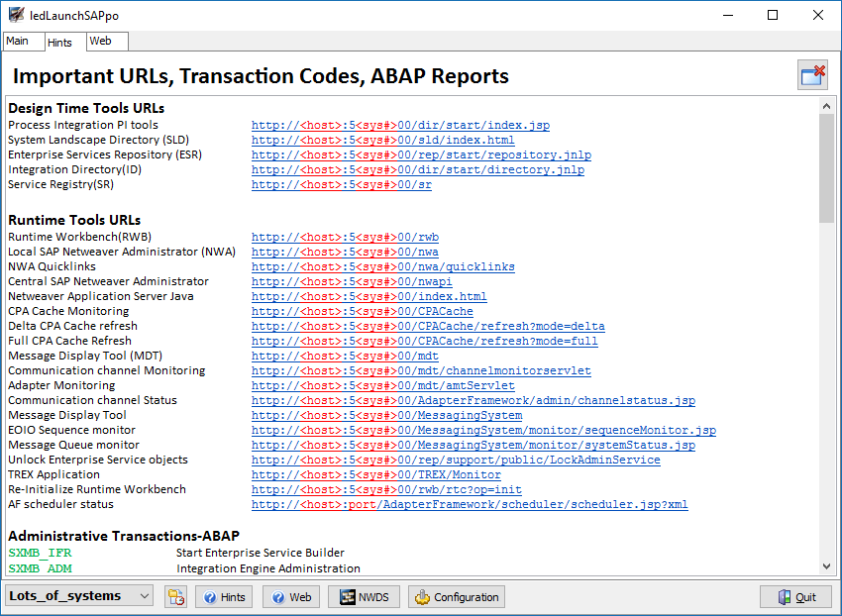The height and width of the screenshot is (616, 842).
Task: Open the channelstatus.jsp link
Action: (474, 401)
